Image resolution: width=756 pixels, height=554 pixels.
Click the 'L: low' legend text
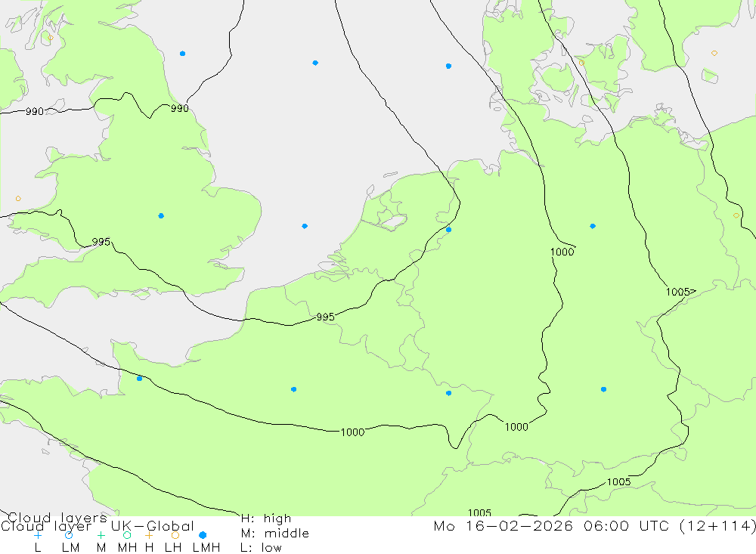pyautogui.click(x=261, y=548)
